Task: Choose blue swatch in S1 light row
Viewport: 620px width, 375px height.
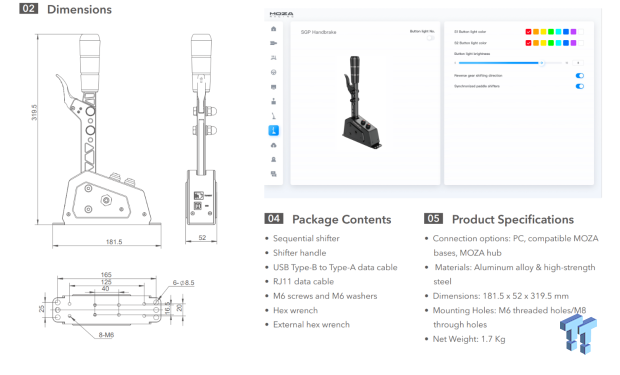Action: click(x=566, y=32)
